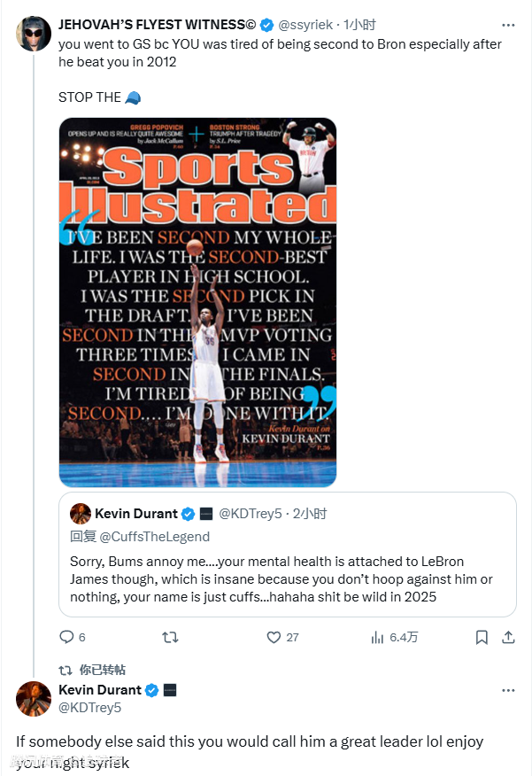532x776 pixels.
Task: Open more options for Kevin Durant's tweet
Action: (507, 690)
